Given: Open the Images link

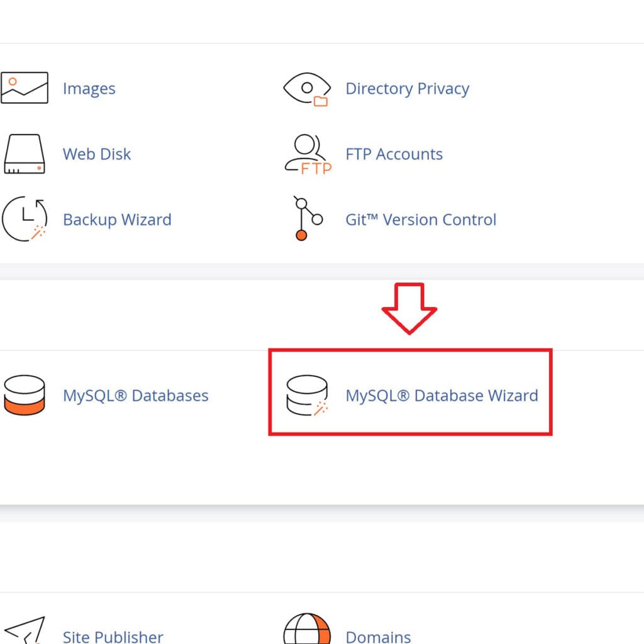Looking at the screenshot, I should click(x=89, y=89).
